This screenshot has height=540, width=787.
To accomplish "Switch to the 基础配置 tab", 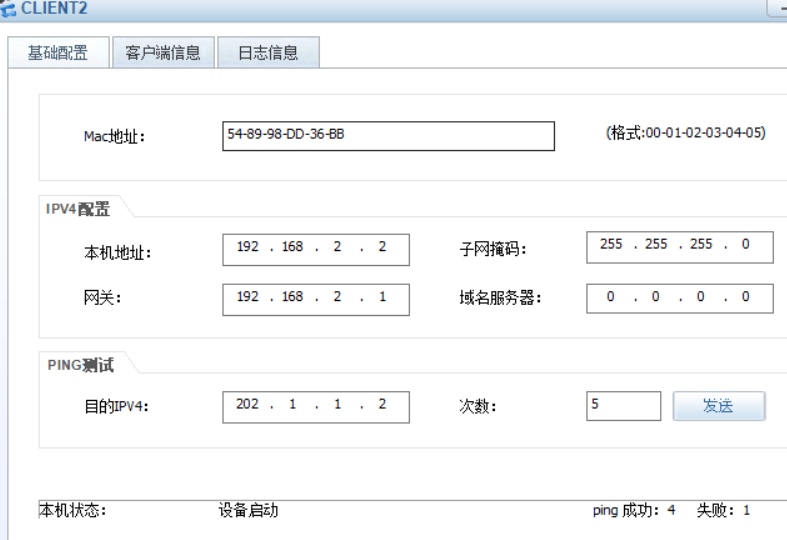I will tap(58, 52).
